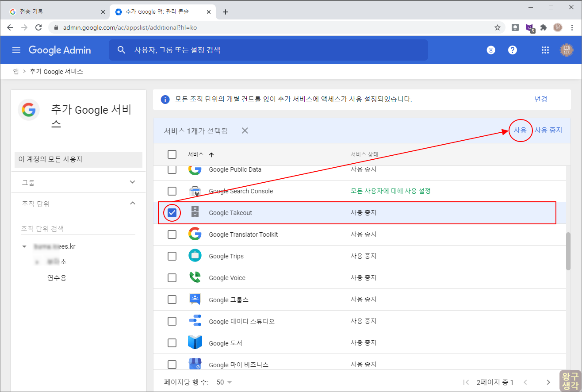Click the Google Takeout service icon
The height and width of the screenshot is (392, 582).
(195, 212)
